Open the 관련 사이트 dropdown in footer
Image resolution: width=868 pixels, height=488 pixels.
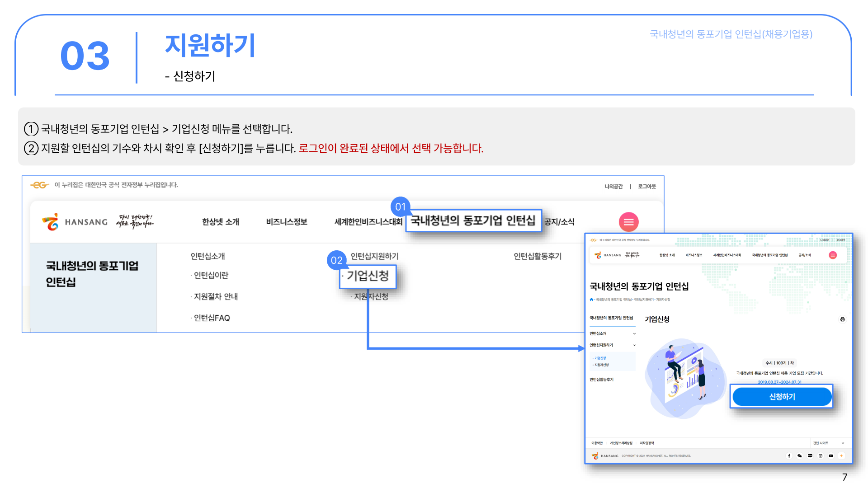[x=828, y=443]
